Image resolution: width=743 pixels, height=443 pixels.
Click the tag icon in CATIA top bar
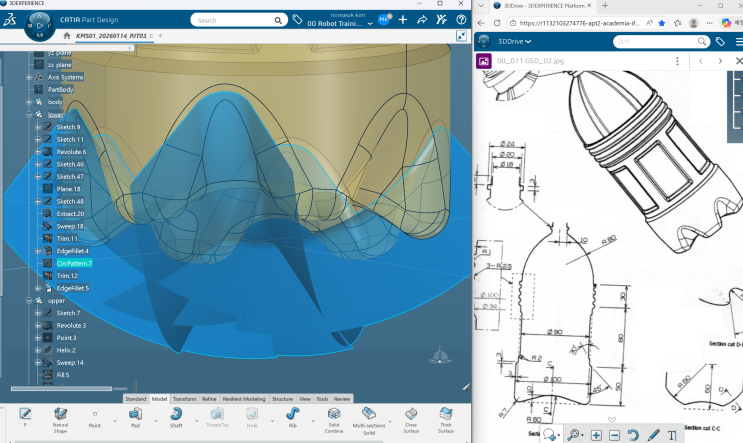click(x=297, y=20)
